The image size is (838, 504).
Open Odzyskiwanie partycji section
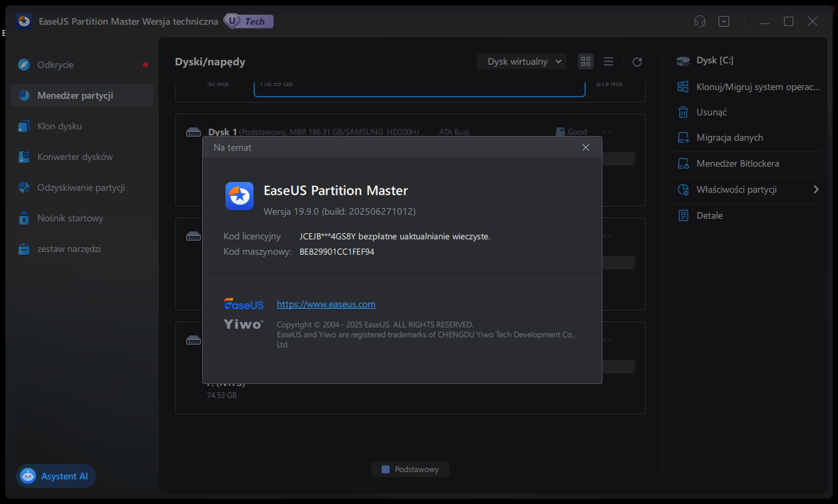coord(82,187)
